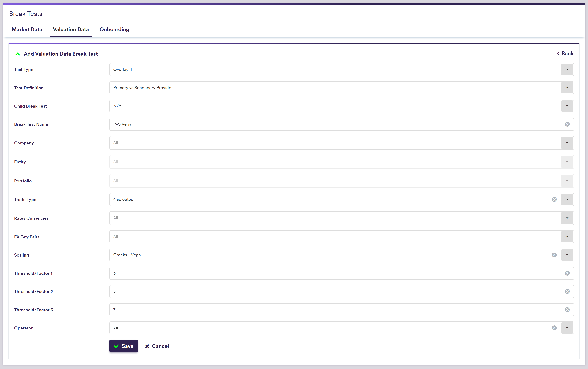
Task: Open the Test Type dropdown
Action: click(x=567, y=70)
